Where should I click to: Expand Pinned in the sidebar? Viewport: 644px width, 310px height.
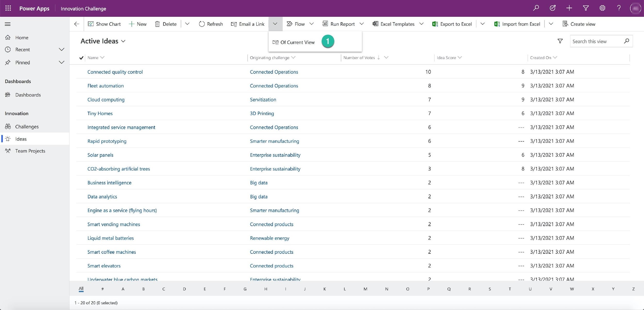point(61,62)
